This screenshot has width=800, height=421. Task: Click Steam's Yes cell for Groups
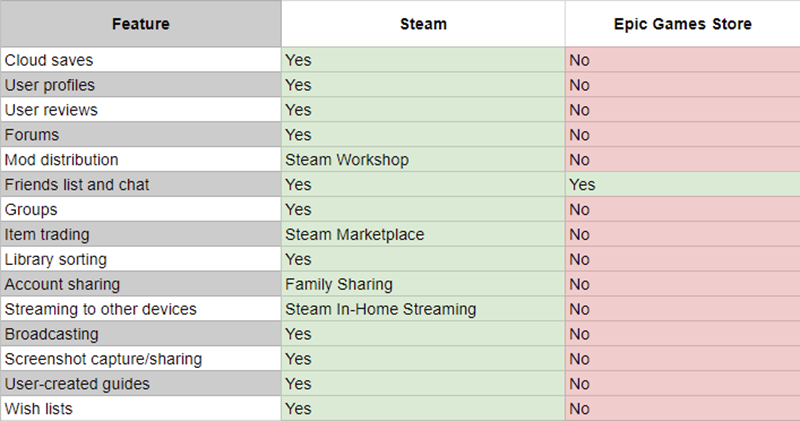tap(423, 209)
